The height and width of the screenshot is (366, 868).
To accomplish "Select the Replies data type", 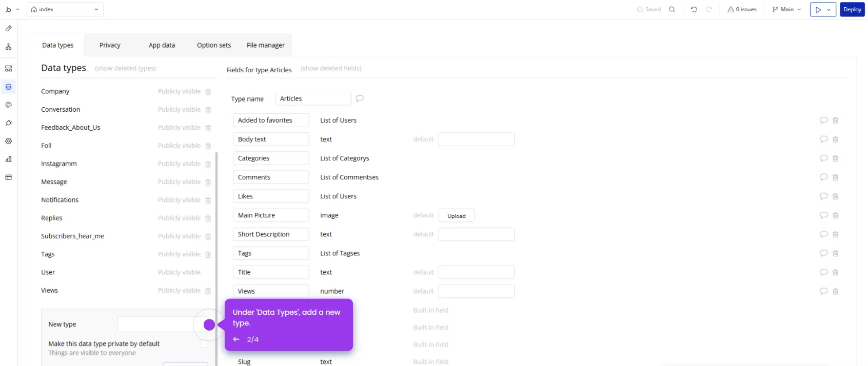I will pos(51,218).
